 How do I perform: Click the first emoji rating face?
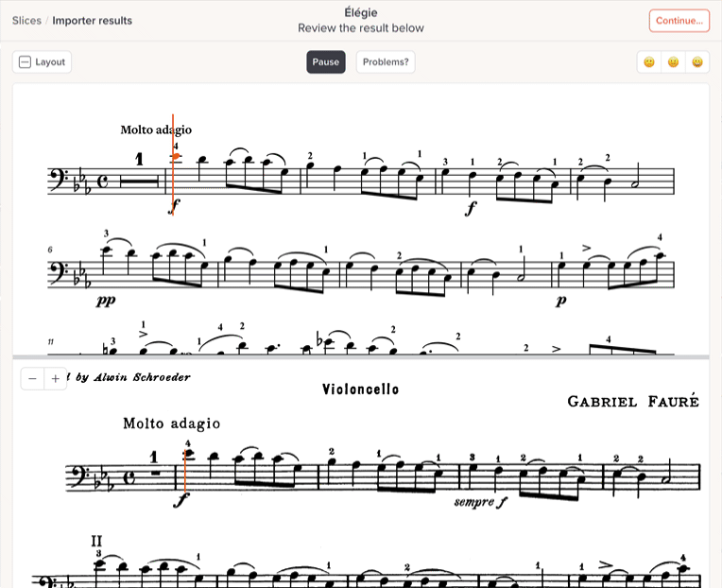coord(649,62)
